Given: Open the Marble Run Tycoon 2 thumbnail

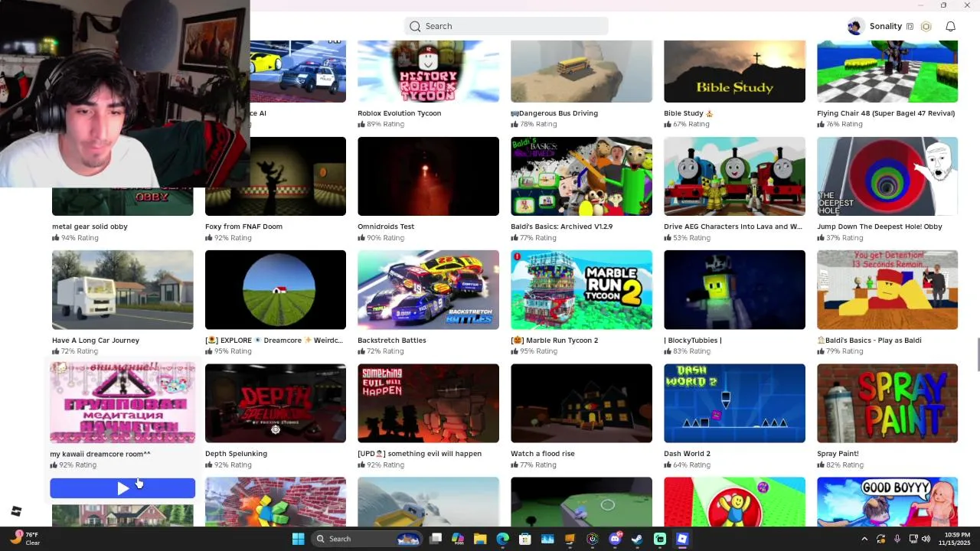Looking at the screenshot, I should click(581, 290).
